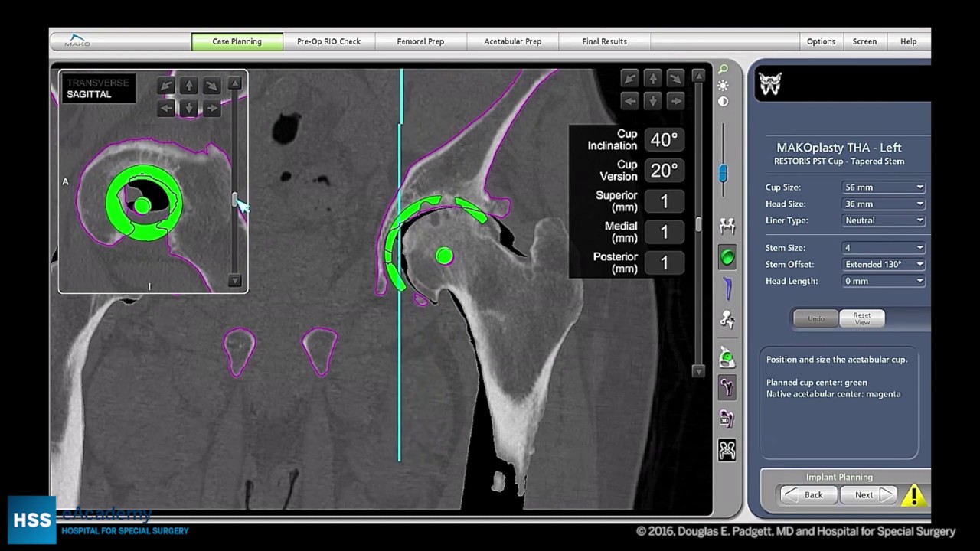This screenshot has width=980, height=551.
Task: Click the diagonal down-left arrow in the inset pad
Action: pyautogui.click(x=165, y=86)
